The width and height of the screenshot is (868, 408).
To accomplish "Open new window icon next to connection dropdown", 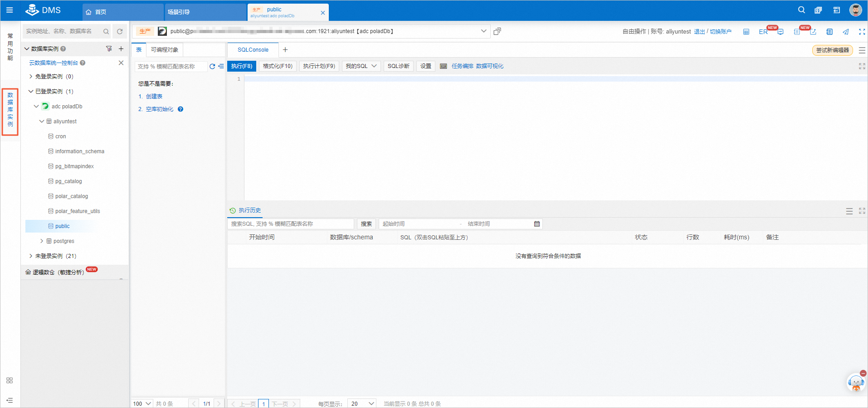I will coord(497,31).
